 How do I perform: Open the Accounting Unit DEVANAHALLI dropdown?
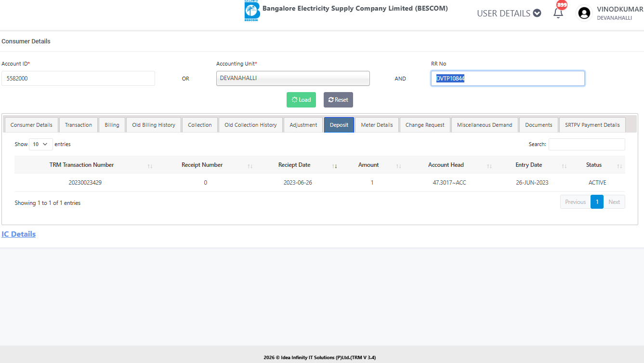[x=293, y=79]
